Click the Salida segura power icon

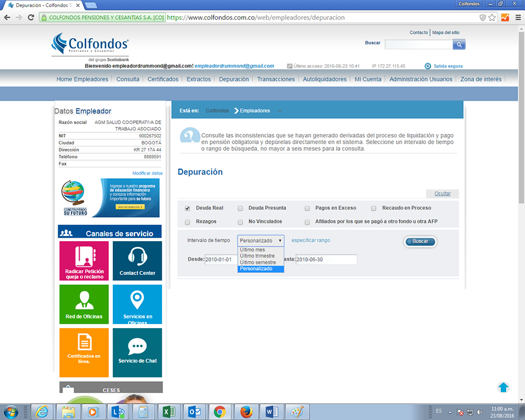coord(428,66)
